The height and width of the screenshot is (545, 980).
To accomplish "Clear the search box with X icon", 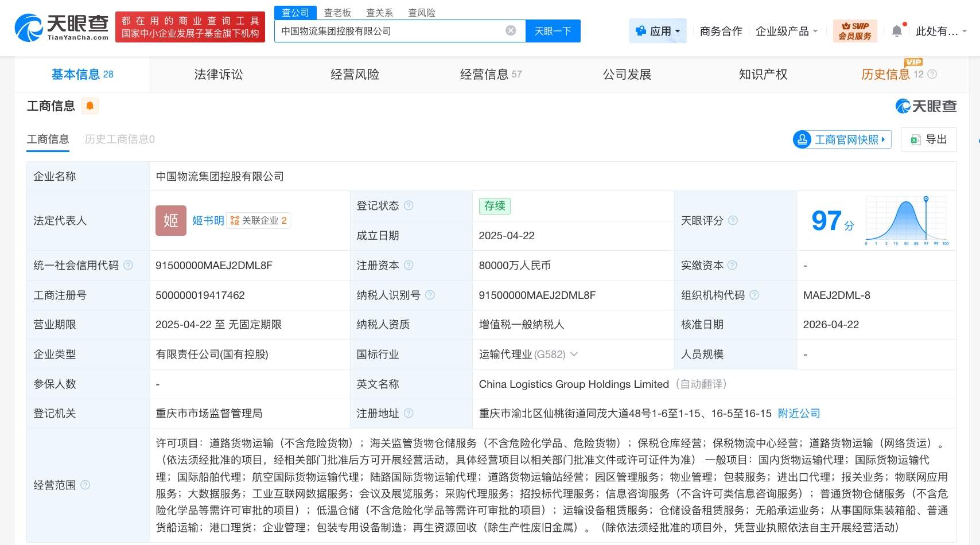I will click(x=511, y=31).
